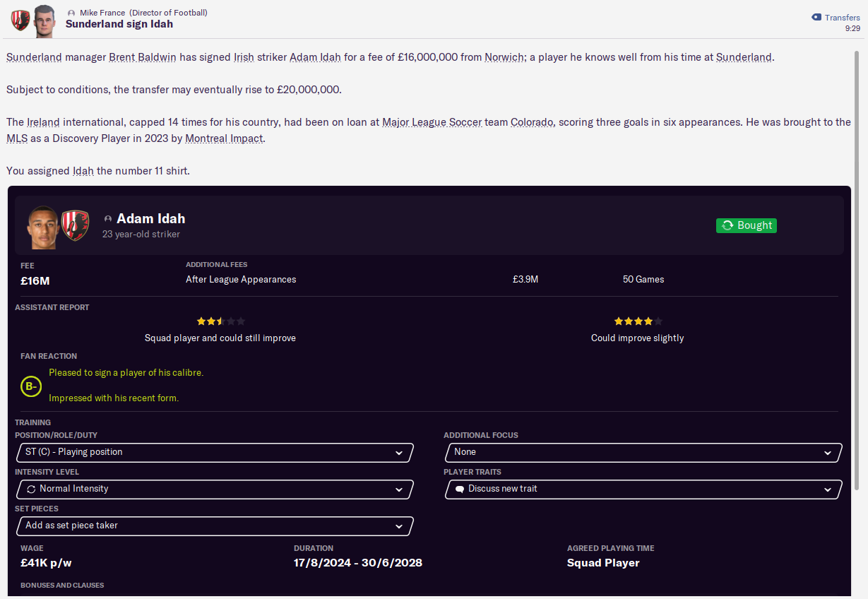Open the Additional Focus None dropdown
Viewport: 868px width, 599px height.
pyautogui.click(x=643, y=452)
